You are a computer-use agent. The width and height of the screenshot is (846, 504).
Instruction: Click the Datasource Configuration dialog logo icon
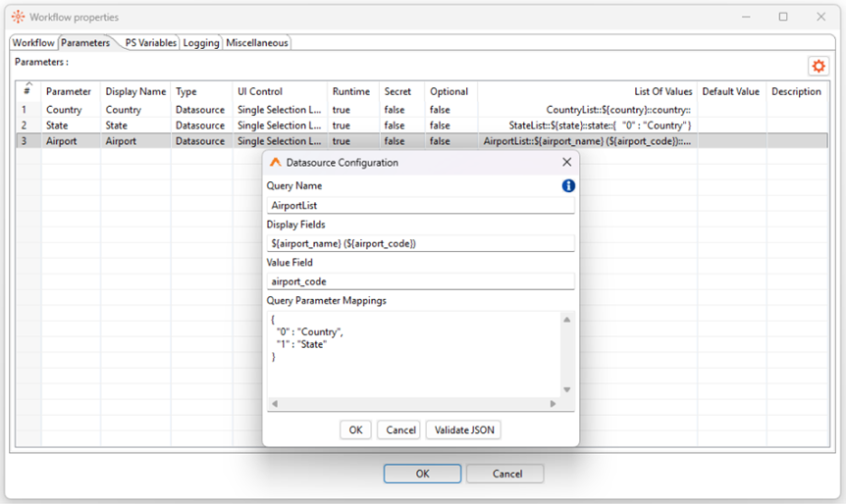tap(276, 163)
